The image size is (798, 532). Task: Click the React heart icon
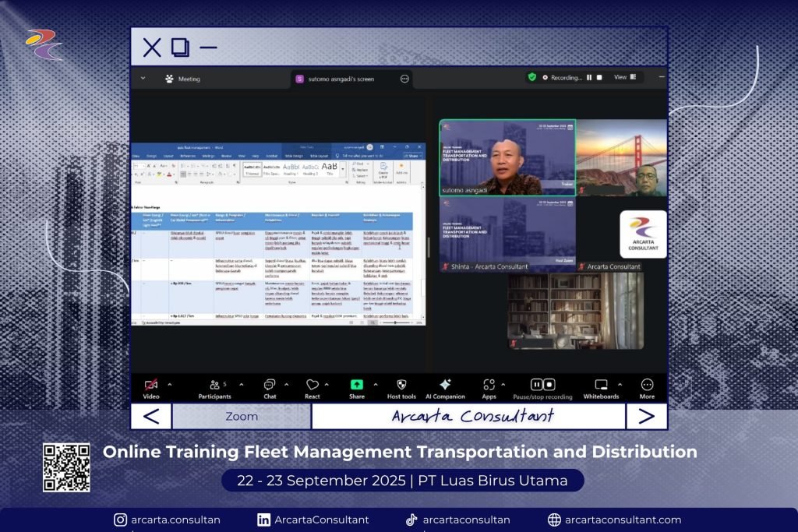point(312,386)
